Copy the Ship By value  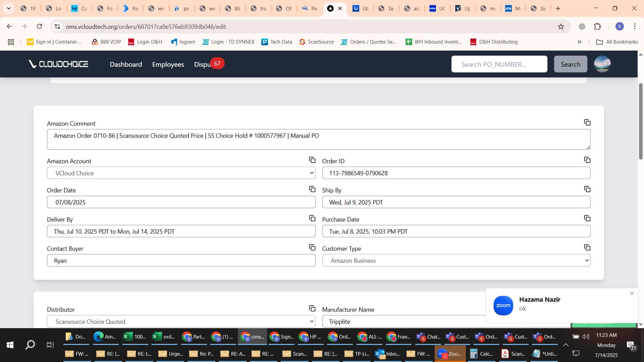587,189
